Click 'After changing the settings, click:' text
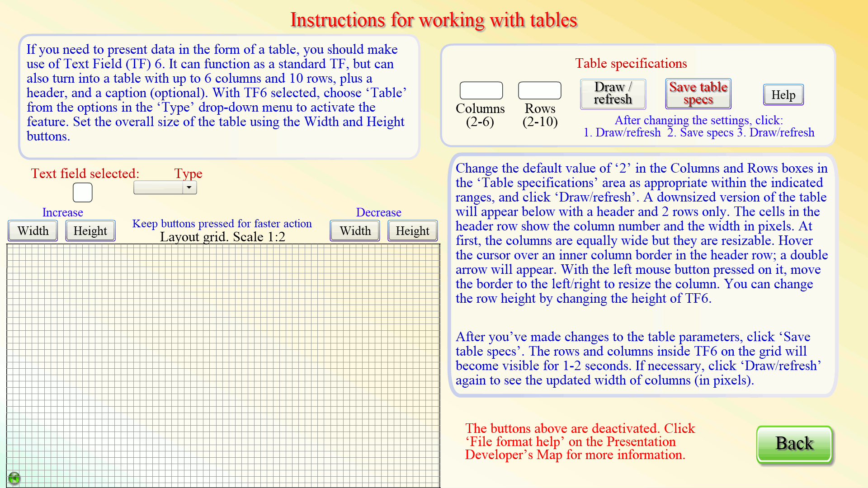The height and width of the screenshot is (488, 868). point(698,120)
